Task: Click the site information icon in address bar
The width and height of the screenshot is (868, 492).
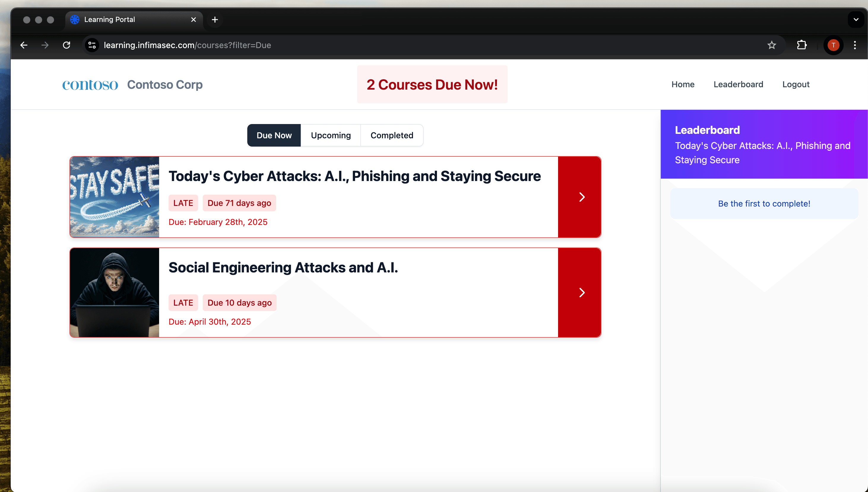Action: [92, 45]
